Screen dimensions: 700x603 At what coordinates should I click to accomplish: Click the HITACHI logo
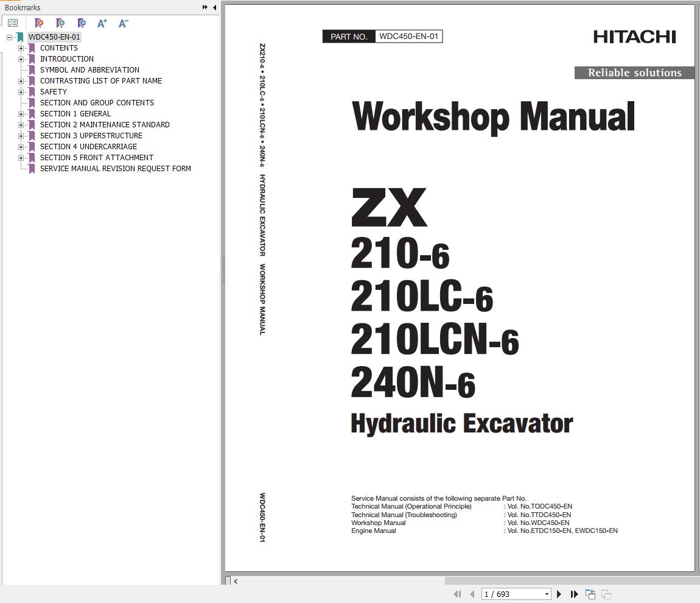(634, 37)
